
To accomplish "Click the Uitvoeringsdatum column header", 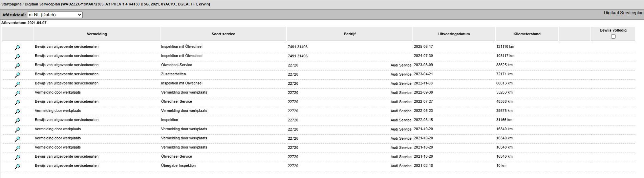I will [x=454, y=34].
